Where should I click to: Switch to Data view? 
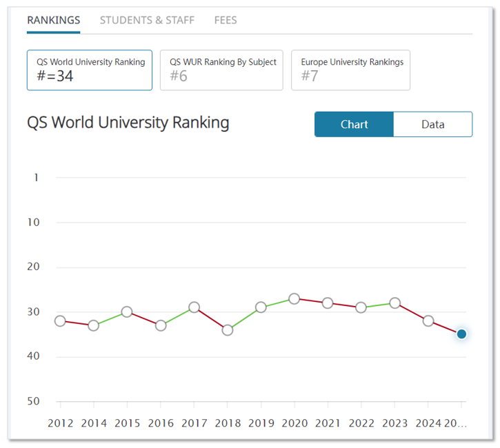point(432,124)
